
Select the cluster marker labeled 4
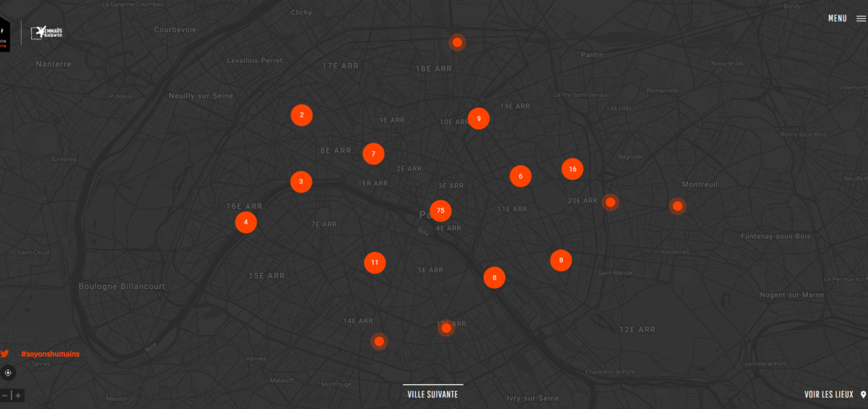point(246,222)
